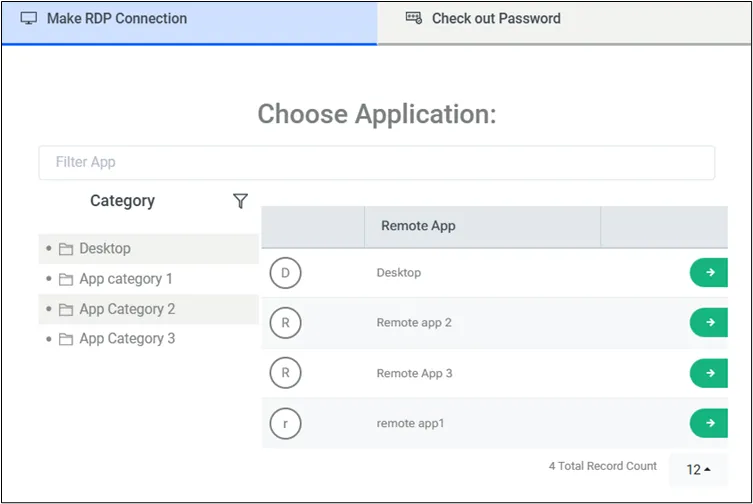Click the folder icon beside App Category 2
The image size is (753, 504).
66,309
